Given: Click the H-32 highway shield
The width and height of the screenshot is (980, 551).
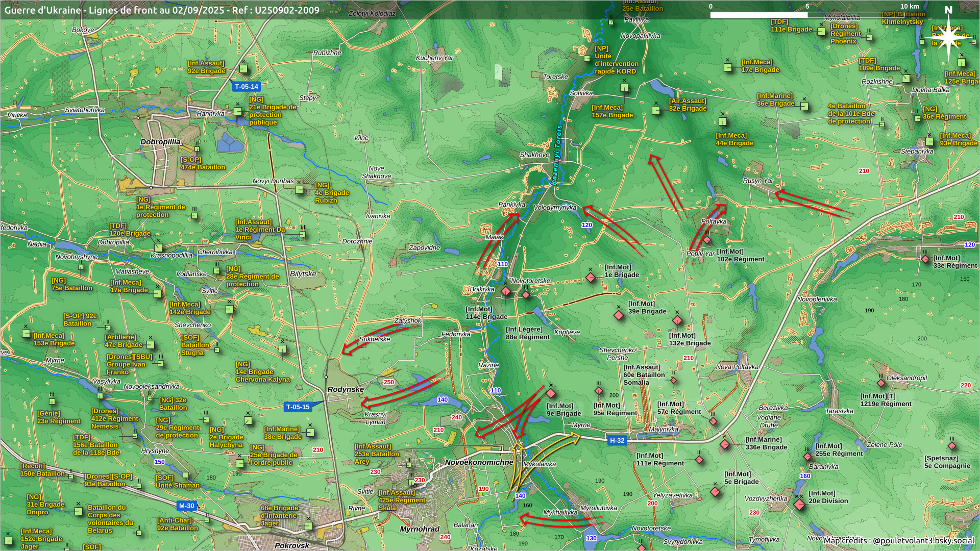Looking at the screenshot, I should point(617,441).
